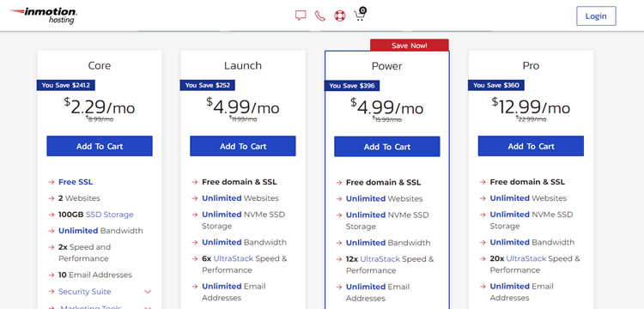
Task: Click the Marketing Tools chevron in Core plan
Action: [148, 307]
